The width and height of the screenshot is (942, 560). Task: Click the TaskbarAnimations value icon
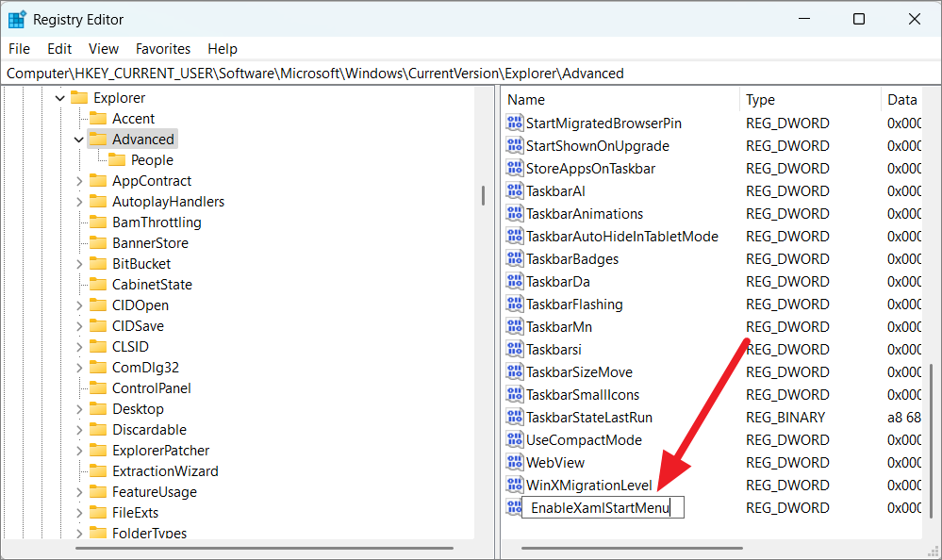[x=514, y=213]
